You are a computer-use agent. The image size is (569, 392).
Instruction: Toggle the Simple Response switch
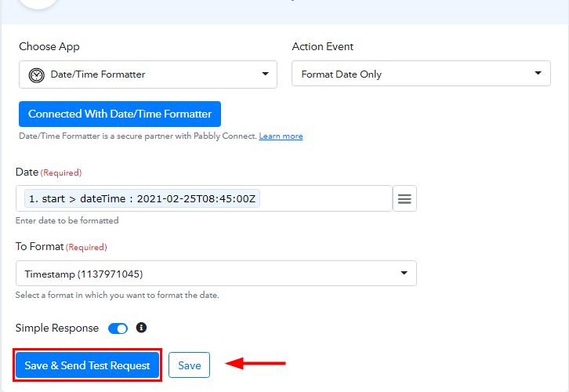pos(118,328)
